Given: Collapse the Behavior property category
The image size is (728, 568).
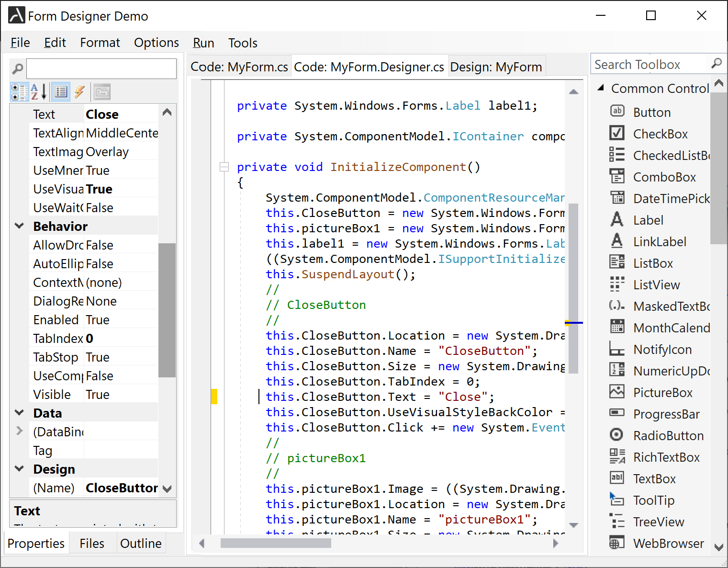Looking at the screenshot, I should tap(20, 226).
